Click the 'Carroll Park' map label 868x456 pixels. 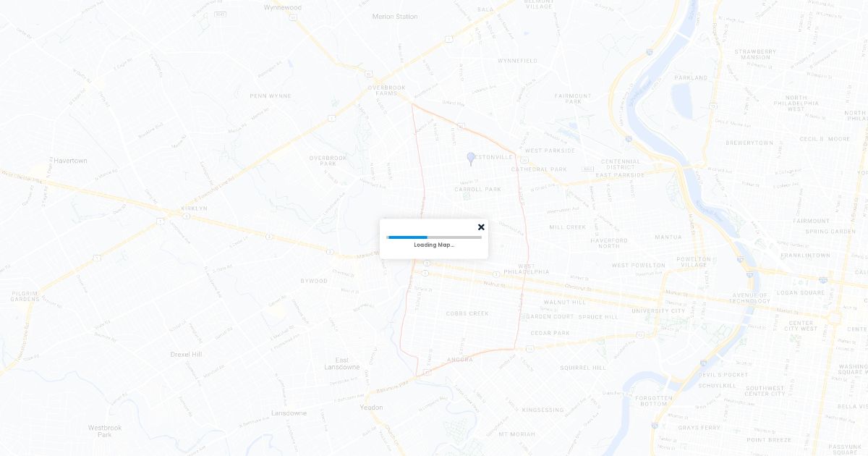[478, 190]
